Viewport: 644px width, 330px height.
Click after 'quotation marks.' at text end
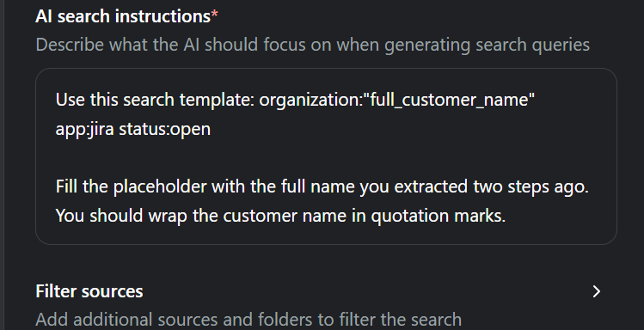pos(509,216)
